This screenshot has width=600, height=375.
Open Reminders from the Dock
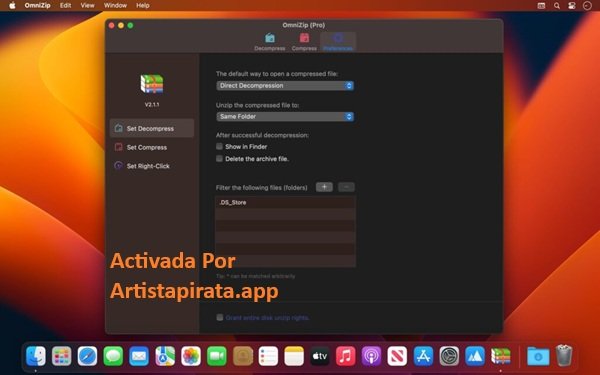(x=268, y=356)
